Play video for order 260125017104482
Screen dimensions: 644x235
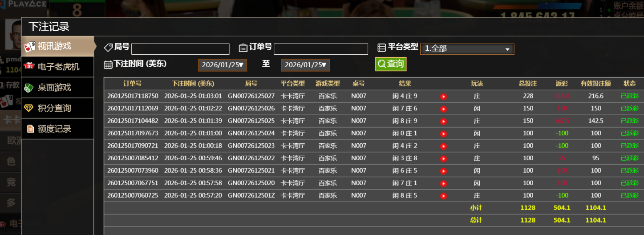point(443,121)
